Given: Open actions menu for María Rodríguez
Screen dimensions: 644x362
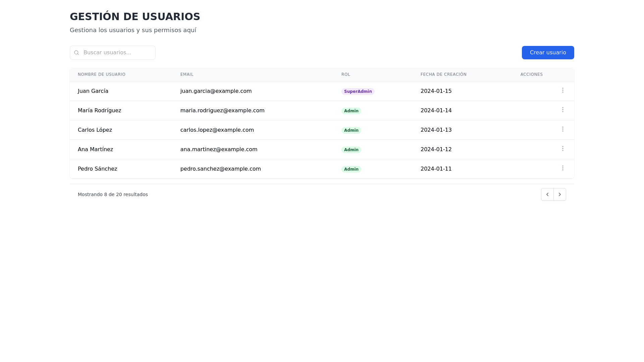Looking at the screenshot, I should tap(562, 110).
